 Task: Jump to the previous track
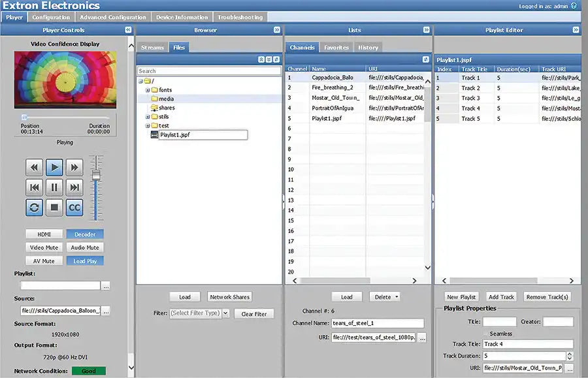click(35, 188)
